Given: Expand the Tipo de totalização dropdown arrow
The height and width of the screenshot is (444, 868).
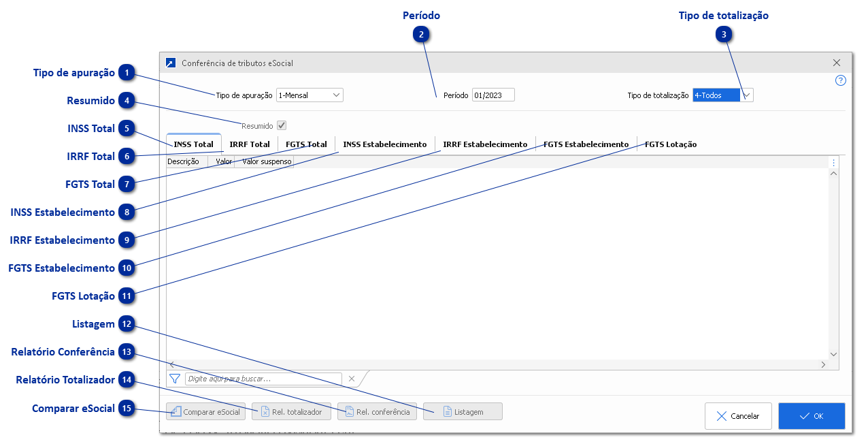Looking at the screenshot, I should [746, 95].
